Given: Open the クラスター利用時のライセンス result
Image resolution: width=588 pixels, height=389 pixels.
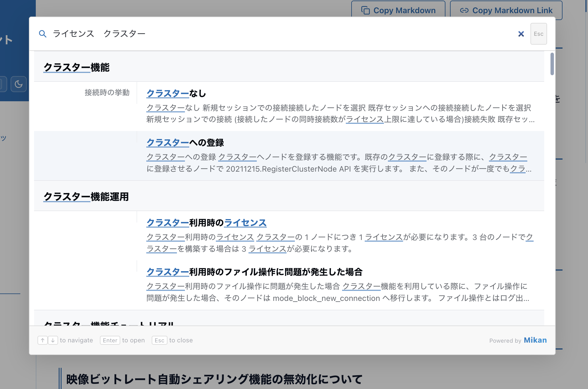Looking at the screenshot, I should pos(206,223).
